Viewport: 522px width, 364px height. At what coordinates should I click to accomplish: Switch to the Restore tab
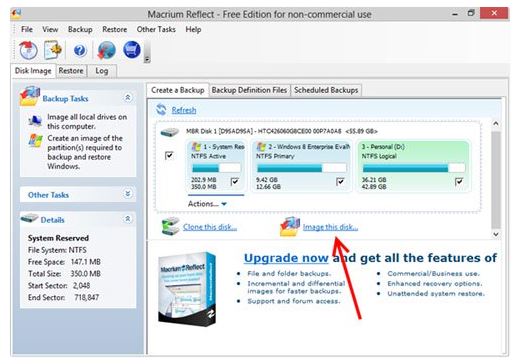click(71, 71)
